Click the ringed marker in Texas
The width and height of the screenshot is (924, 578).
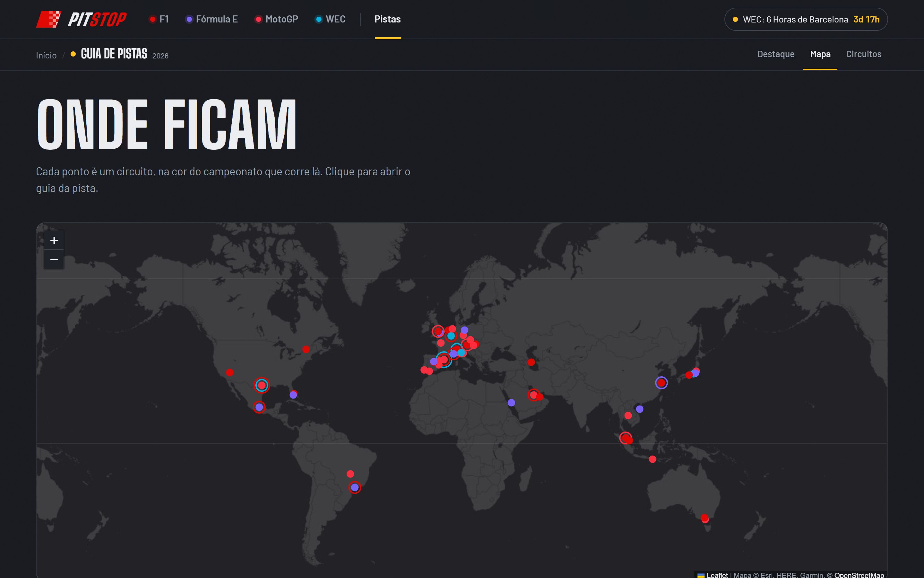pos(261,385)
